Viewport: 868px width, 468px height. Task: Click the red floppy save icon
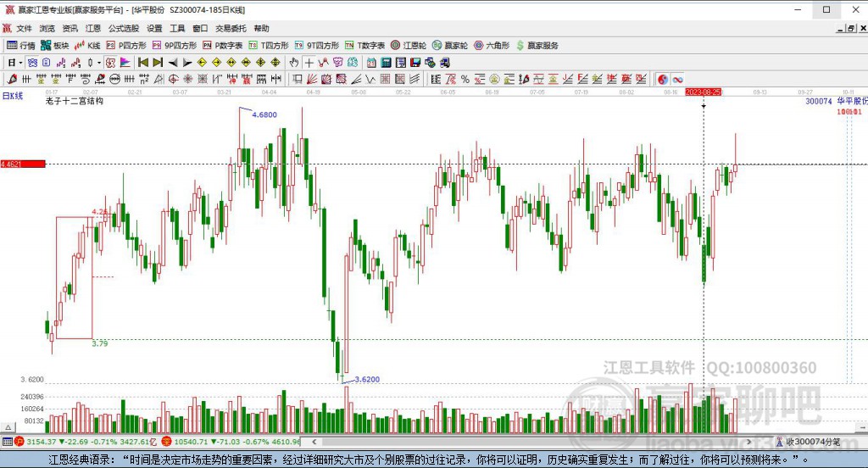(x=415, y=63)
